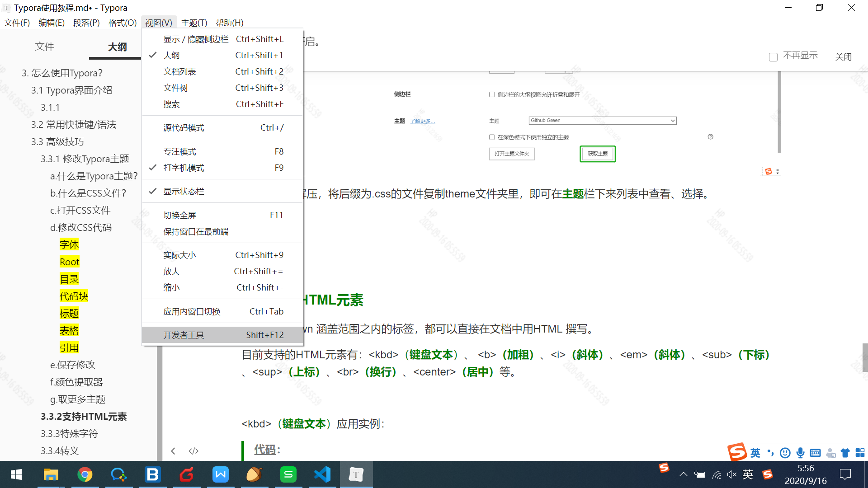Click Sogou input microphone icon
Screen dimensions: 868x488
[800, 453]
